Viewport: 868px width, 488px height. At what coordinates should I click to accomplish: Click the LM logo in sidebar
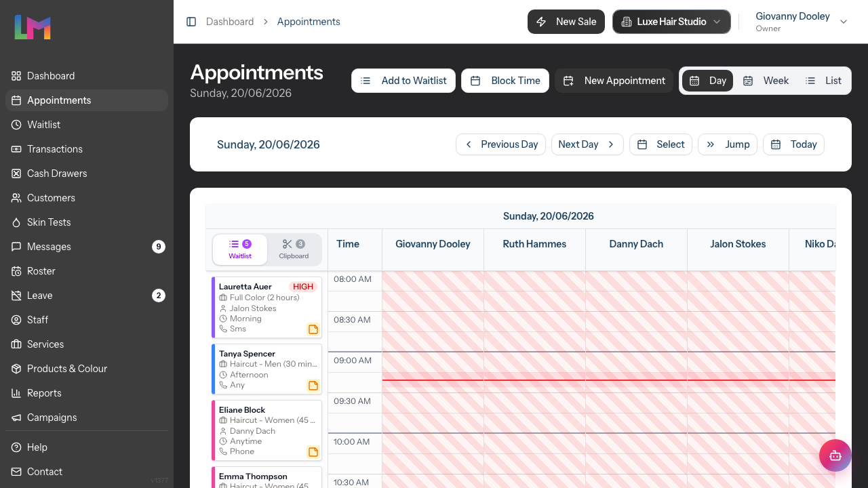(x=33, y=27)
